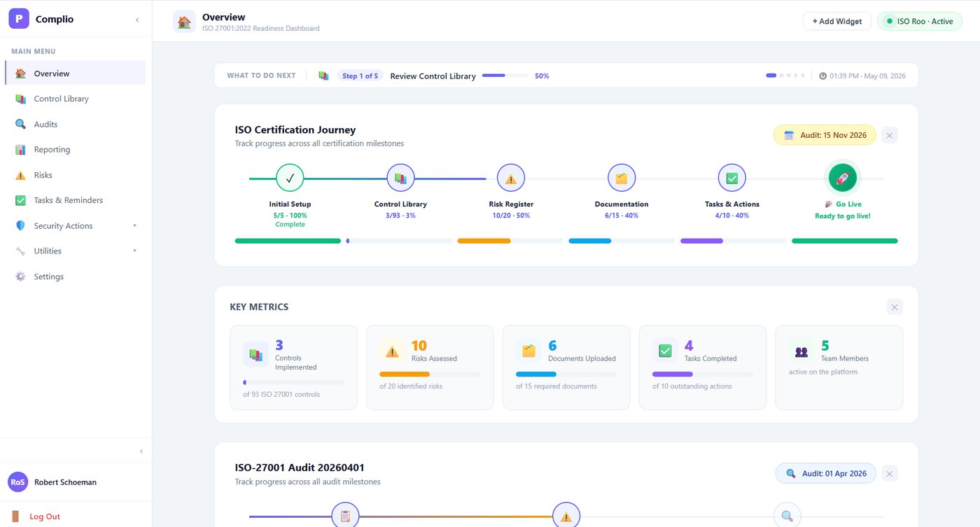Viewport: 980px width, 527px height.
Task: Click the Risks Assessed warning icon
Action: (392, 351)
